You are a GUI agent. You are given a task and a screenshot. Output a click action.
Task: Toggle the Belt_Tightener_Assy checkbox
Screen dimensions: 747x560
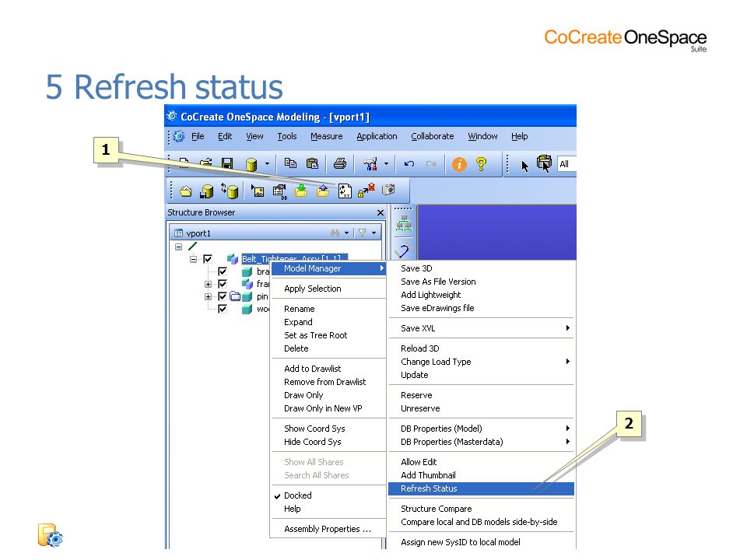point(208,259)
